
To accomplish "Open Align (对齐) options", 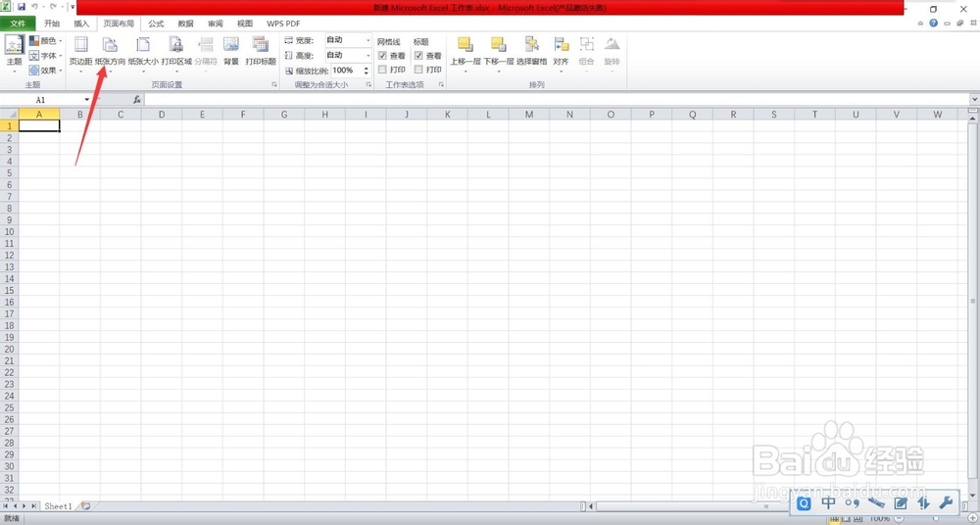I will [x=561, y=53].
